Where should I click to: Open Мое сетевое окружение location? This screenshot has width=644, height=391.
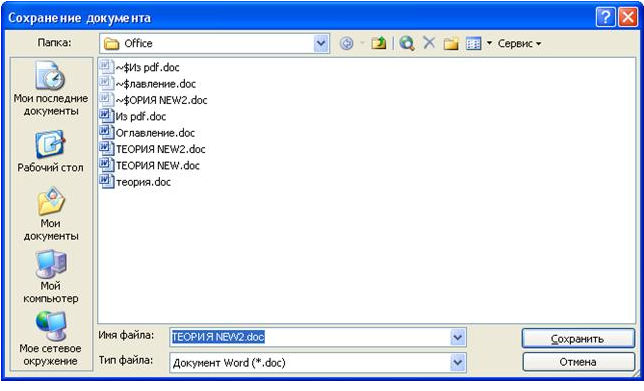[51, 339]
